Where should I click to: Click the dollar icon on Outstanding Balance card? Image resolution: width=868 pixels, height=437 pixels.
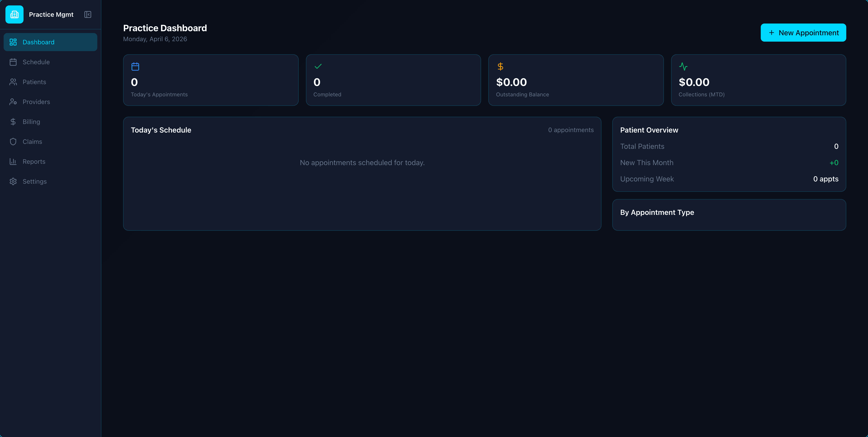point(500,66)
